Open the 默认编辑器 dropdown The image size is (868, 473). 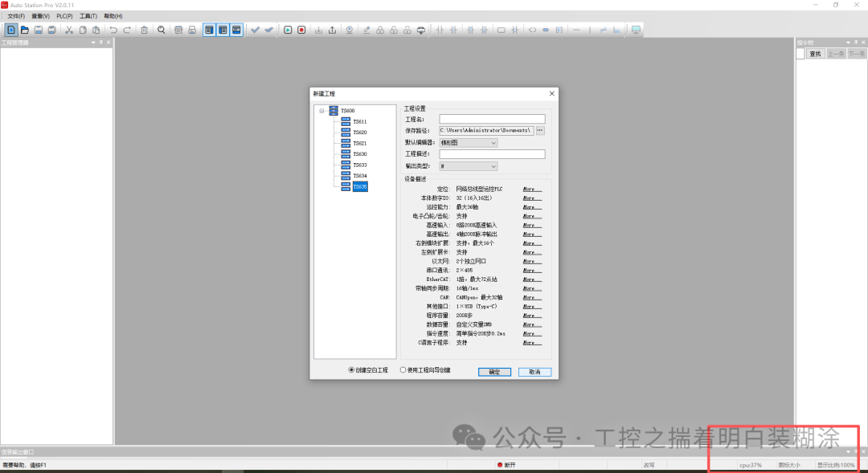click(x=469, y=143)
